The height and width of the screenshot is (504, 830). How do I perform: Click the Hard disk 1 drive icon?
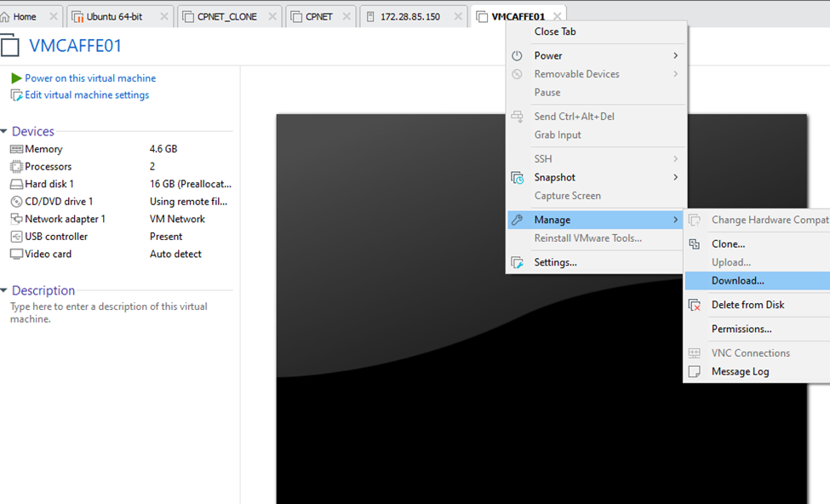pyautogui.click(x=16, y=184)
